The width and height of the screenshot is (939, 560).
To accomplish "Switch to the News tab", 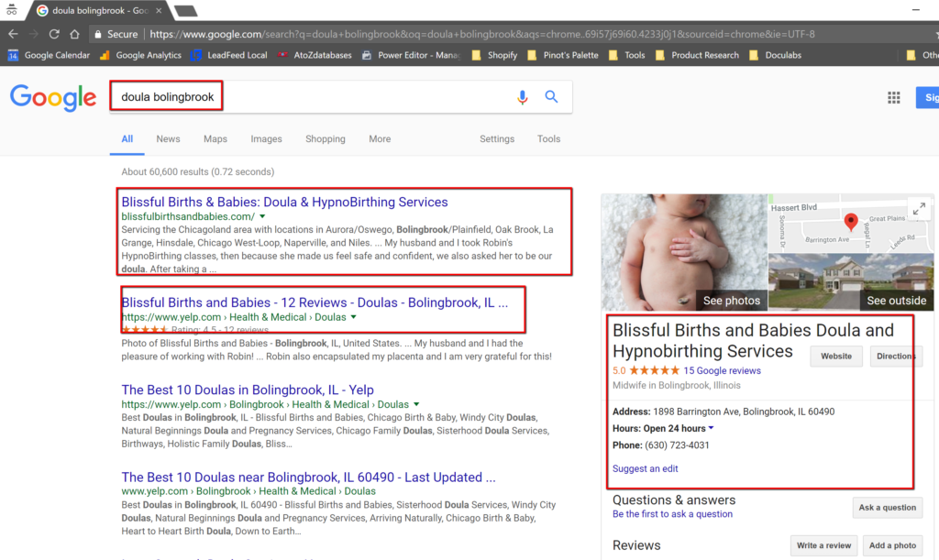I will [169, 138].
